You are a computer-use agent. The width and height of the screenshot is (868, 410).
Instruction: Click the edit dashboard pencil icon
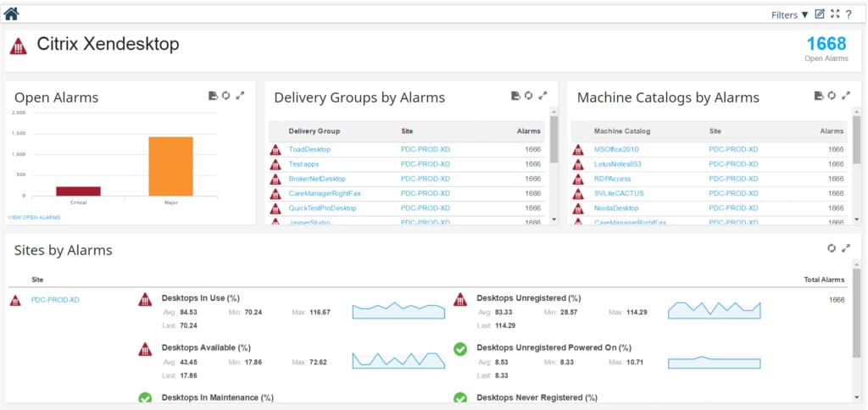[x=820, y=14]
